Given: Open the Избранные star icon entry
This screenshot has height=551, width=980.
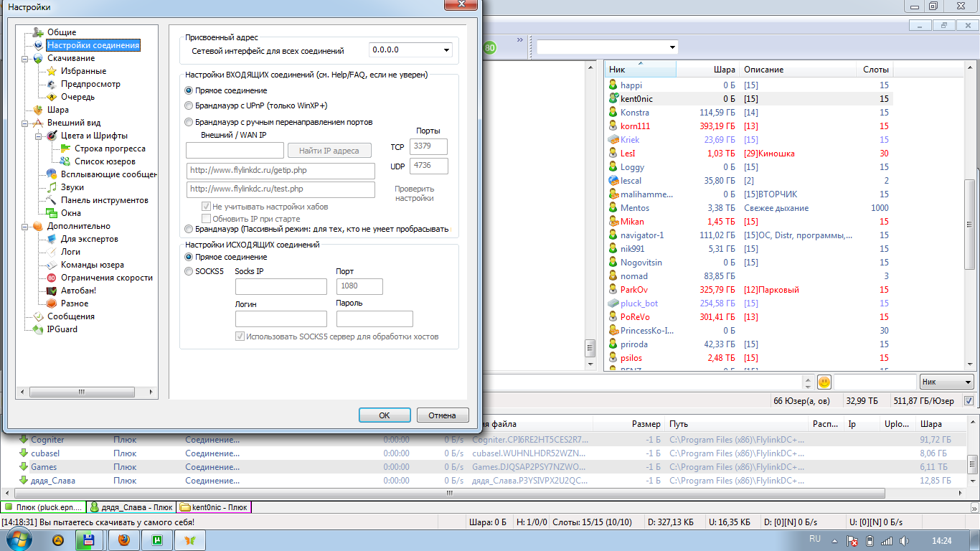Looking at the screenshot, I should coord(52,71).
